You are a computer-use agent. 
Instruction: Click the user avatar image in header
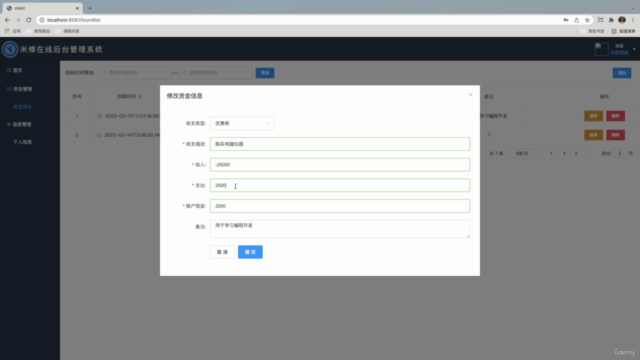(x=602, y=49)
